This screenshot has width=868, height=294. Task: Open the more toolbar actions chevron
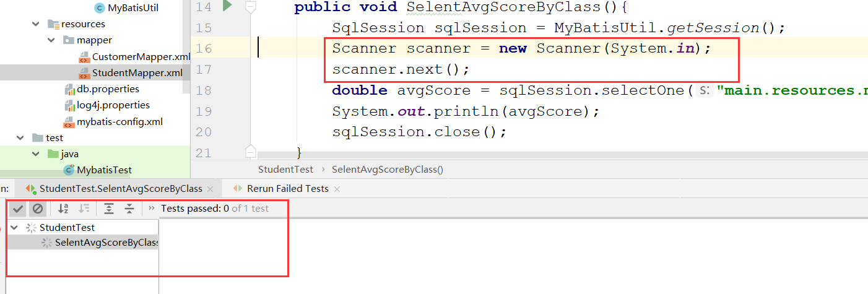[x=151, y=209]
